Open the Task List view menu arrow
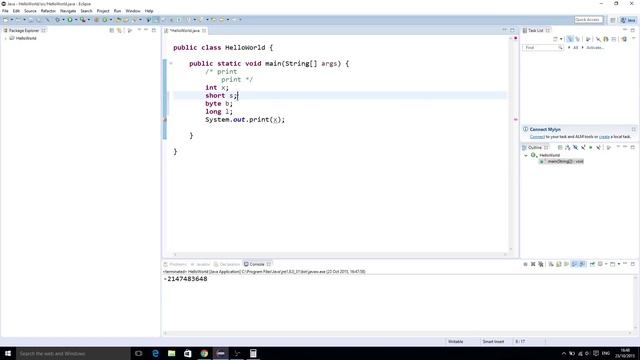Viewport: 640px width, 360px height. click(634, 39)
